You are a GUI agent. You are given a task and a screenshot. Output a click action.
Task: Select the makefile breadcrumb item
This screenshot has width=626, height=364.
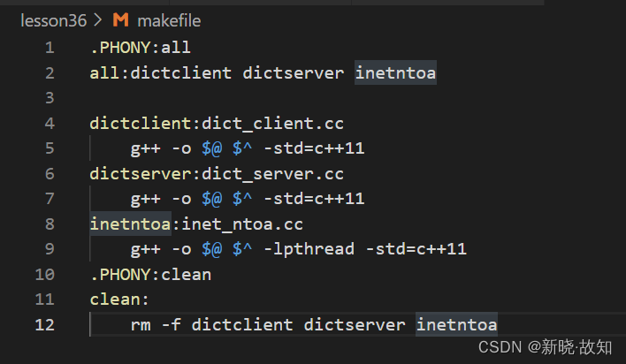[168, 19]
